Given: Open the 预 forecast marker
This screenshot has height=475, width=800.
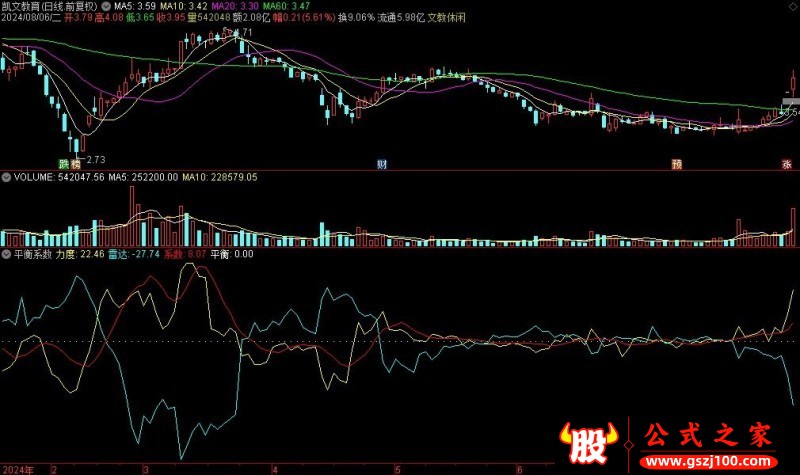Looking at the screenshot, I should click(677, 164).
